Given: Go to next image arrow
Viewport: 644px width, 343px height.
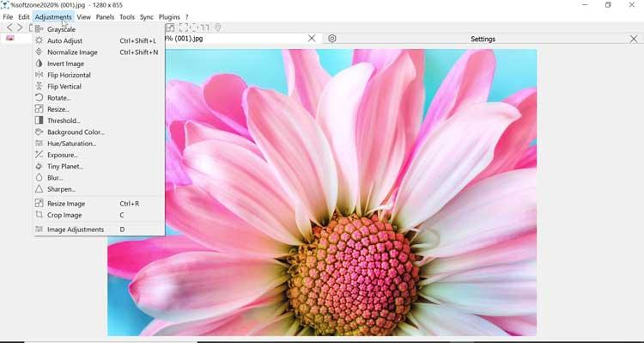Looking at the screenshot, I should click(x=19, y=28).
